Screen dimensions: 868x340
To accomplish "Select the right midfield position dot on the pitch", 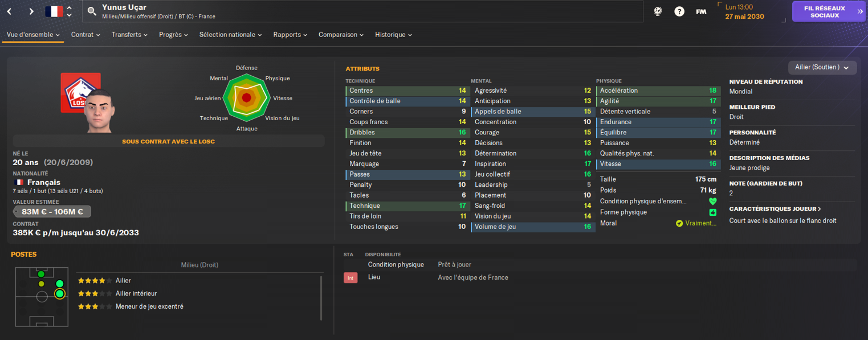I will [60, 294].
